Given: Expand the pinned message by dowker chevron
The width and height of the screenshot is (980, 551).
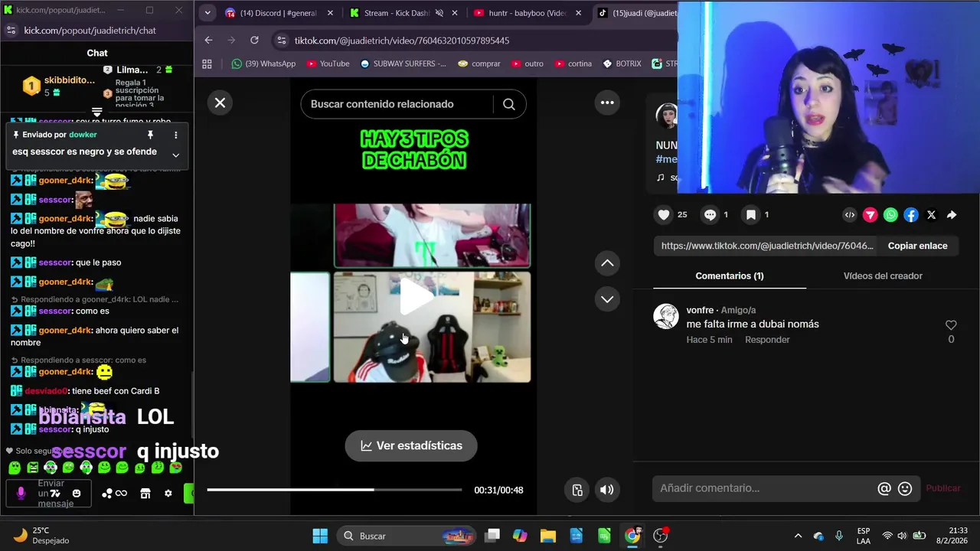Looking at the screenshot, I should (175, 155).
